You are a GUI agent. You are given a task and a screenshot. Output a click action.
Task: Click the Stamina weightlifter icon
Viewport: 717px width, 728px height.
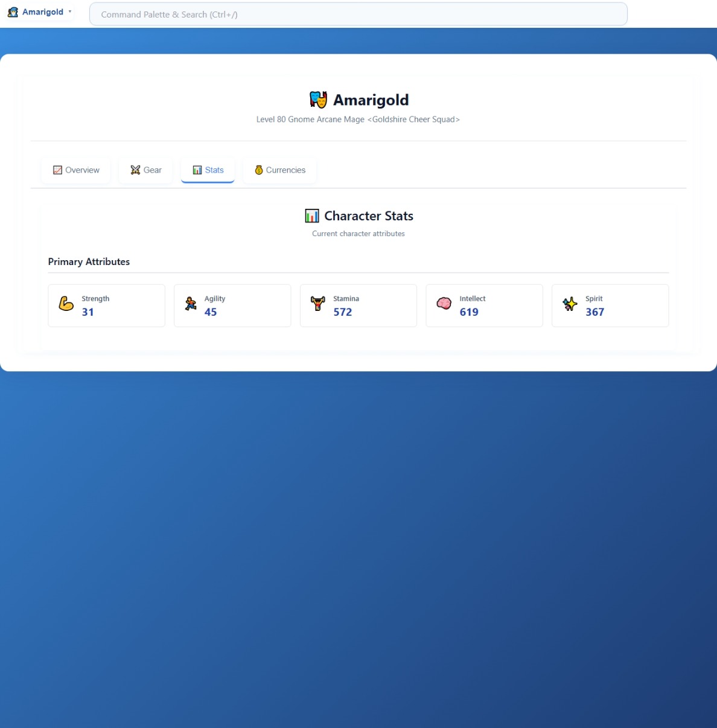(317, 304)
